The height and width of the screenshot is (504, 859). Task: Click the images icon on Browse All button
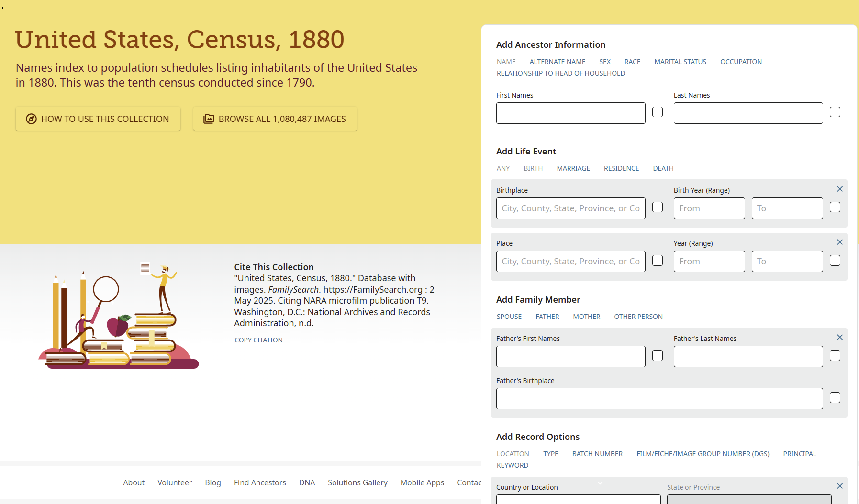pyautogui.click(x=209, y=119)
